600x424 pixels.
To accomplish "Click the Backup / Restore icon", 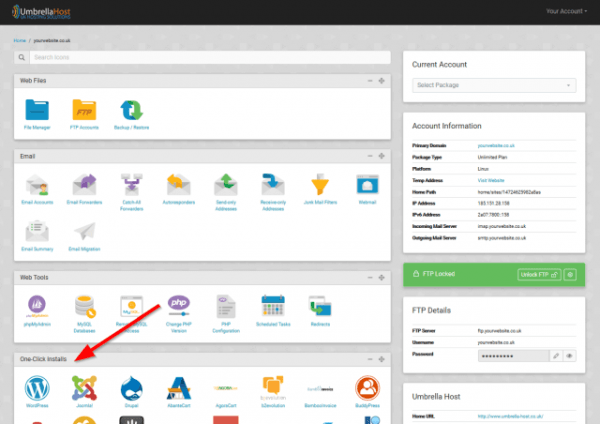I will click(131, 111).
